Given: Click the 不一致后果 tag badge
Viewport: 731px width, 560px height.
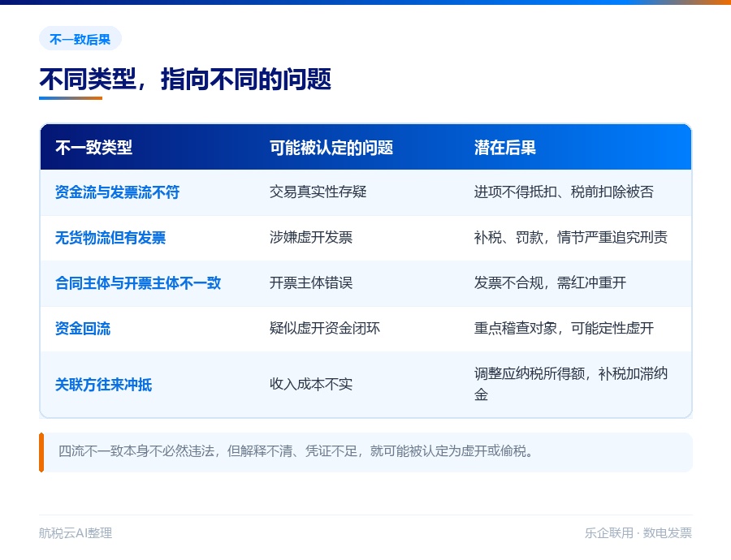Looking at the screenshot, I should (80, 39).
